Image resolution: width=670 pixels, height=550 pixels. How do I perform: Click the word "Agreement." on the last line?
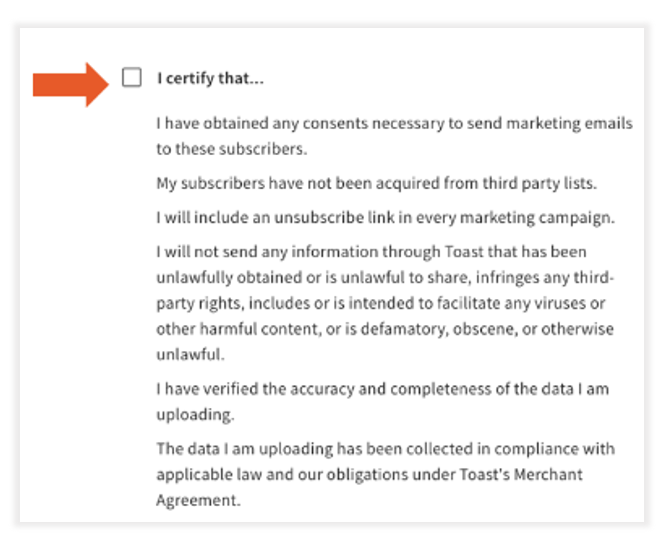[199, 500]
